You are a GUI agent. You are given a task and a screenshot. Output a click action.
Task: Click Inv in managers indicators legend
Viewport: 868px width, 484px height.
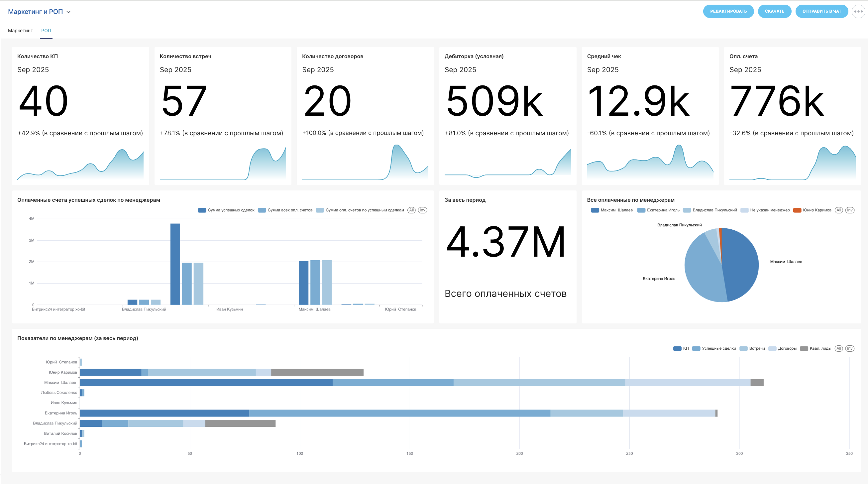click(x=849, y=348)
